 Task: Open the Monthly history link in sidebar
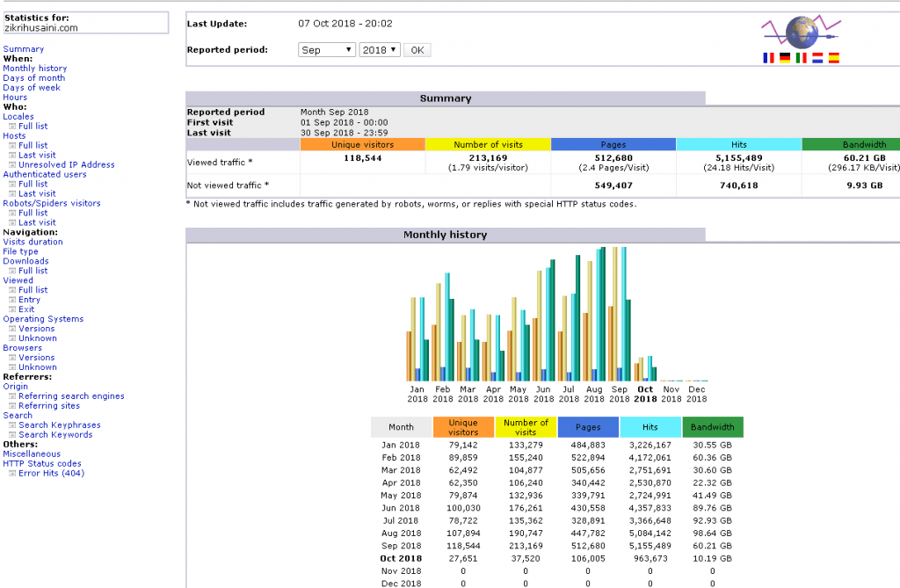34,69
